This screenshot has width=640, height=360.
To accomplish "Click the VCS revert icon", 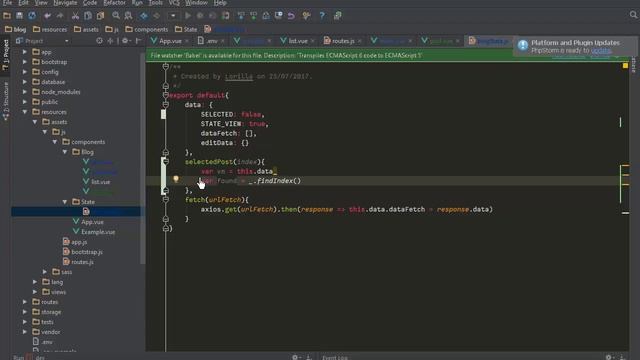I will coord(291,16).
